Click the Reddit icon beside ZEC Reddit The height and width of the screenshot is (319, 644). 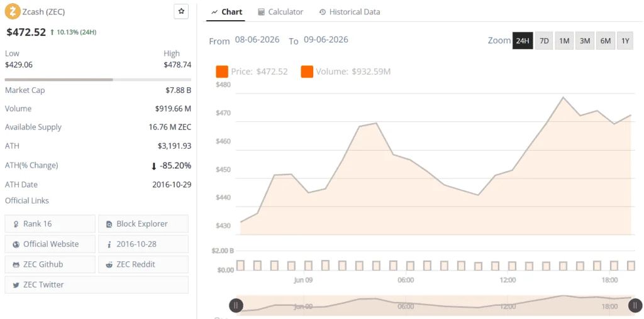tap(109, 265)
